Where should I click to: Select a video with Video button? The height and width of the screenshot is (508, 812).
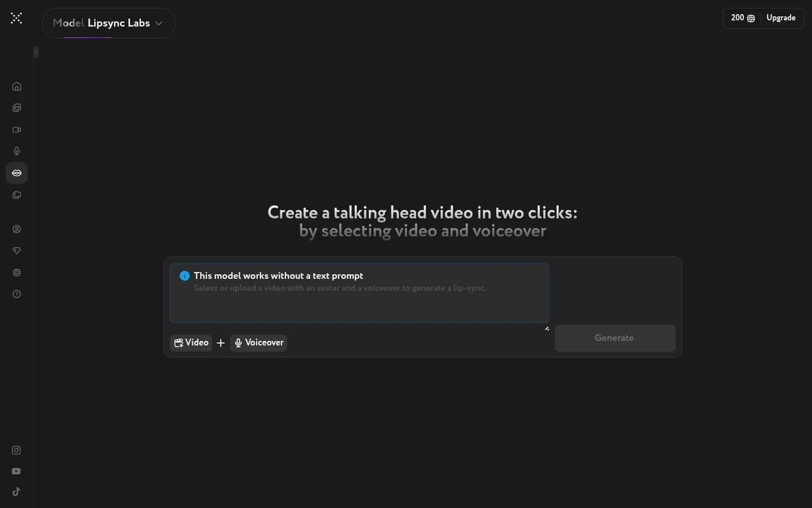pos(191,343)
